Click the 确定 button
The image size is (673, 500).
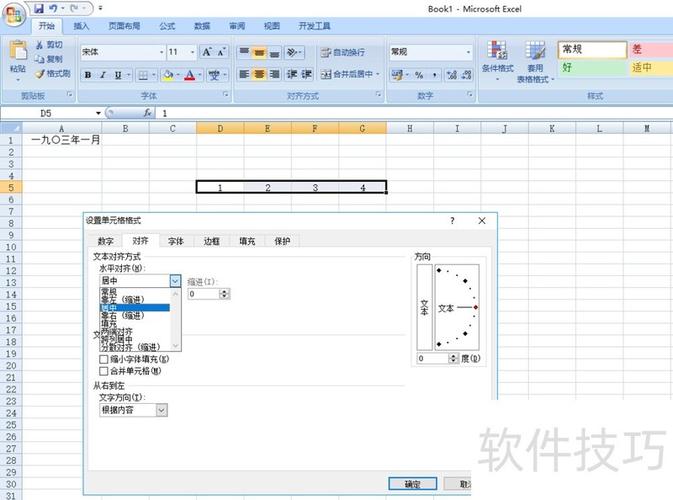[412, 484]
